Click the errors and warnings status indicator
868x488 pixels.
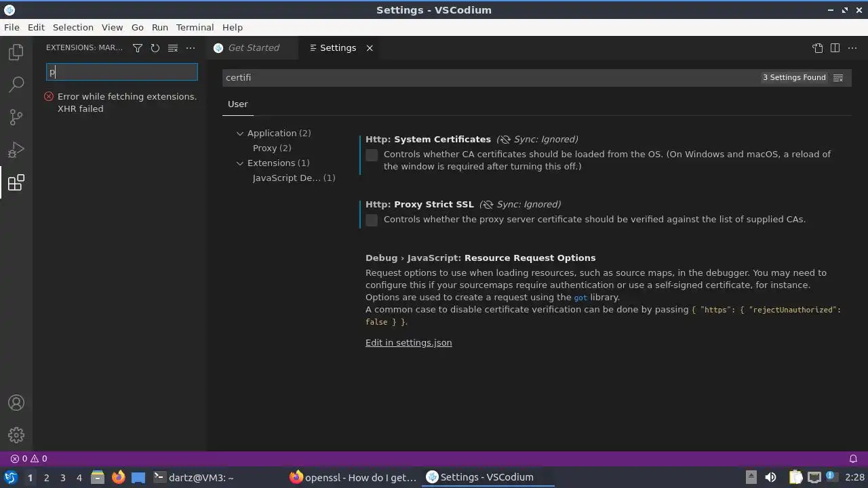pos(28,459)
